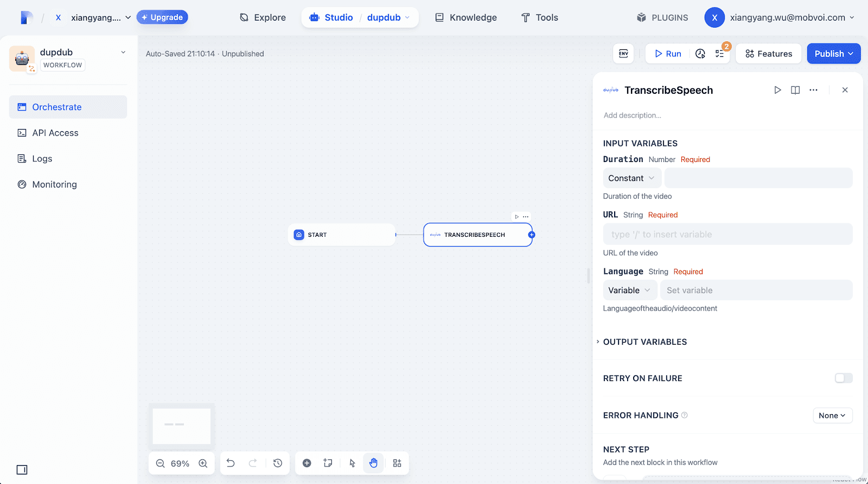Switch to the Knowledge tab
Viewport: 868px width, 484px height.
pyautogui.click(x=466, y=17)
